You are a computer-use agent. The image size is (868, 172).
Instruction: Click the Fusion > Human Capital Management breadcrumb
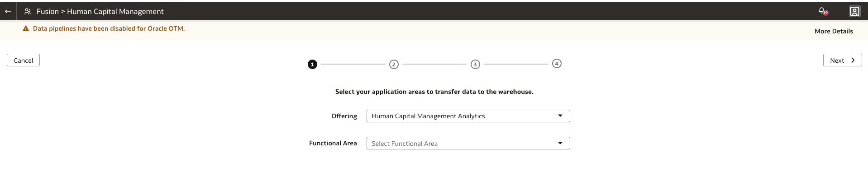coord(100,12)
